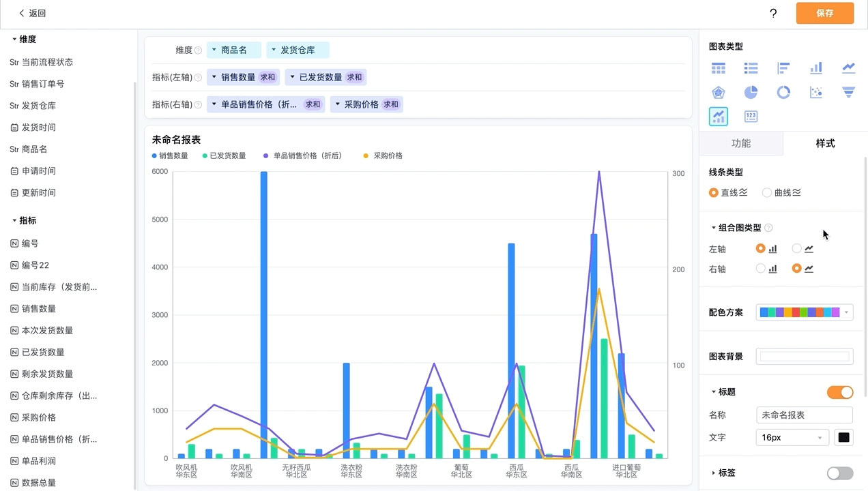
Task: Click the Str icon of 销售订单号 field
Action: 14,84
